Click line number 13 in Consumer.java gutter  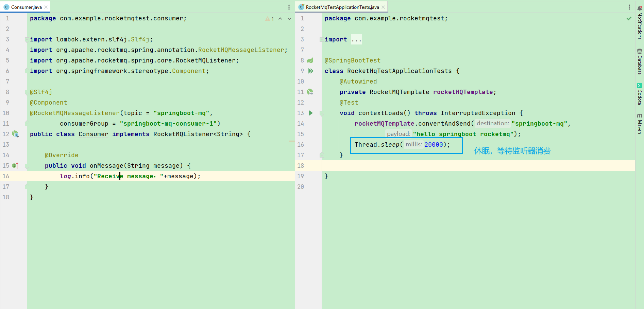6,145
